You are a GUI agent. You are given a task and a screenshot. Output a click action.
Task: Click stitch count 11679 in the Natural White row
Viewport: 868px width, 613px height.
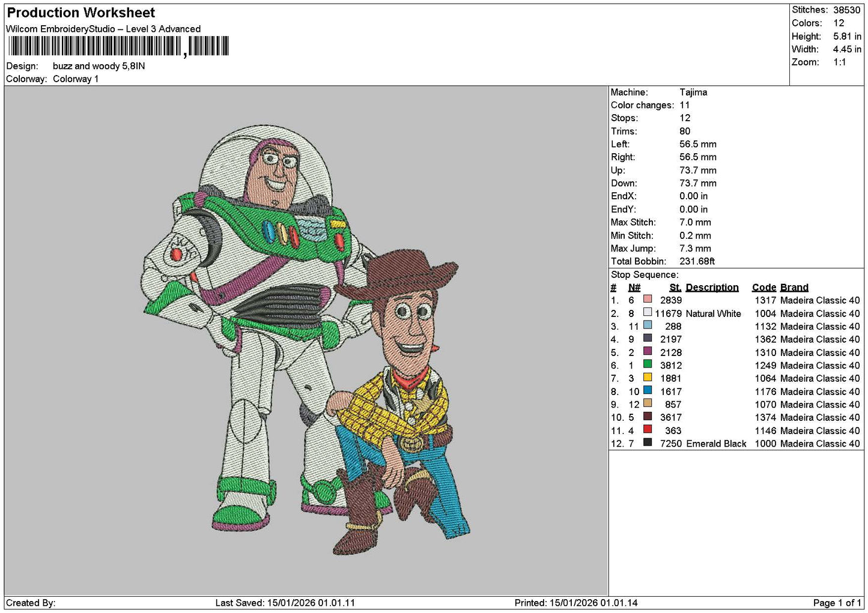click(668, 314)
